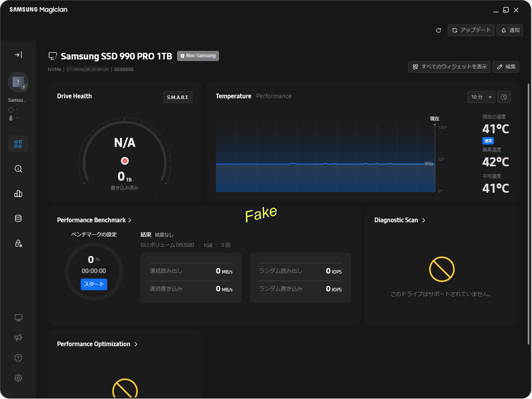This screenshot has height=399, width=532.
Task: Open the dashboard grid icon in sidebar
Action: point(18,144)
